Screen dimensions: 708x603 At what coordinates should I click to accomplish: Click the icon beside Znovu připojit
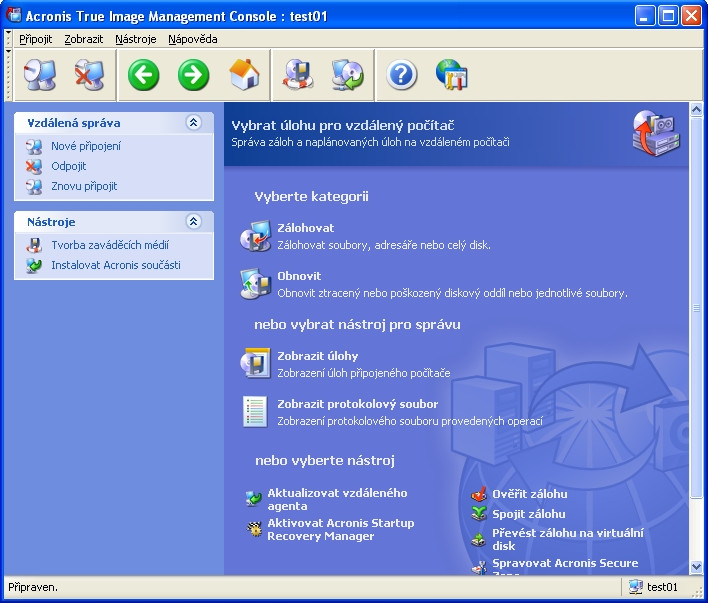[x=34, y=186]
